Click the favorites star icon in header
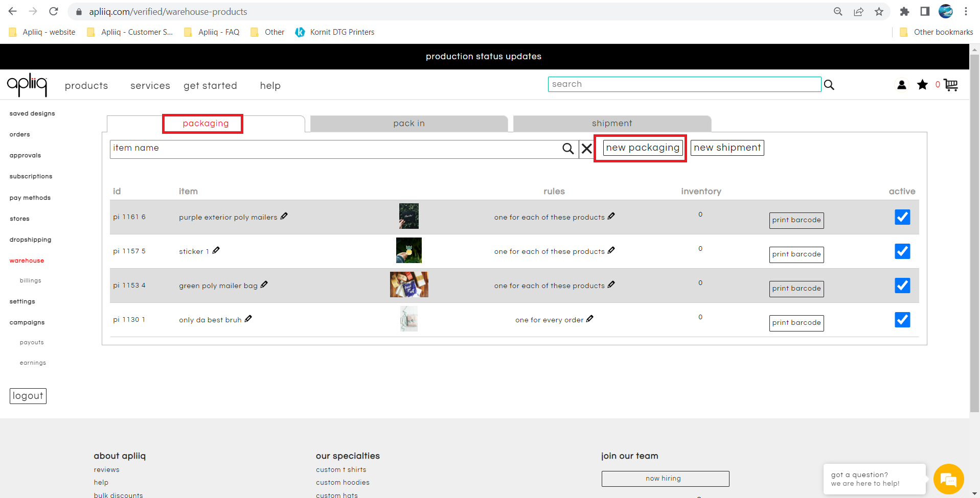Image resolution: width=980 pixels, height=498 pixels. 922,85
